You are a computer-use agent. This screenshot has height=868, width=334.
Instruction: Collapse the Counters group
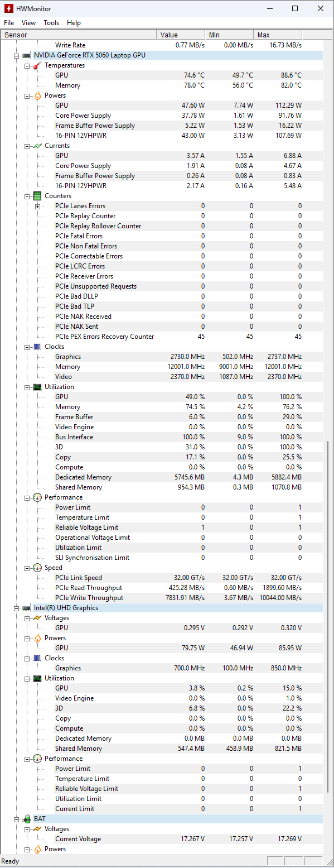pos(27,196)
